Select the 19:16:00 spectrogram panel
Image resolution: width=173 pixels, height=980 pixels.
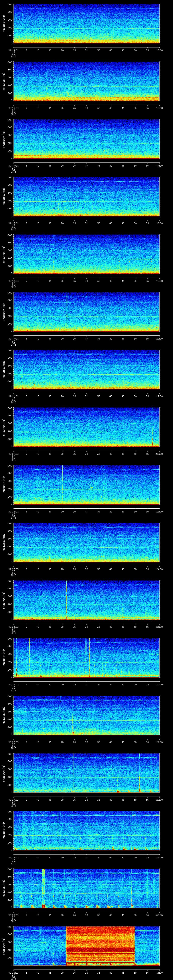(x=86, y=139)
